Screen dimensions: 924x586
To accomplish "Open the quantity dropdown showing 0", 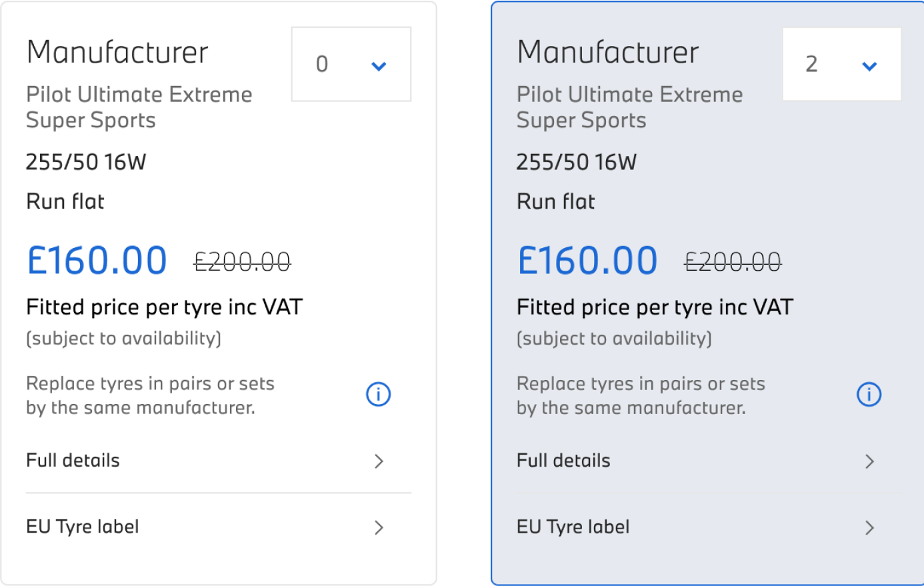I will (351, 64).
